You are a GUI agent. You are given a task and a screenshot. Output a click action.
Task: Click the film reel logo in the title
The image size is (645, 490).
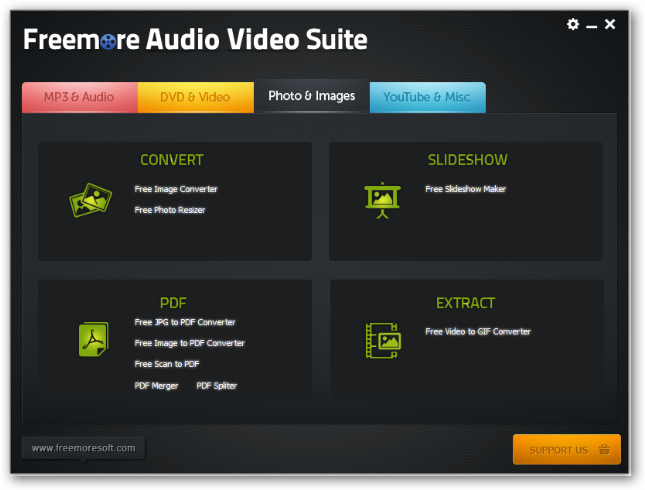tap(108, 42)
